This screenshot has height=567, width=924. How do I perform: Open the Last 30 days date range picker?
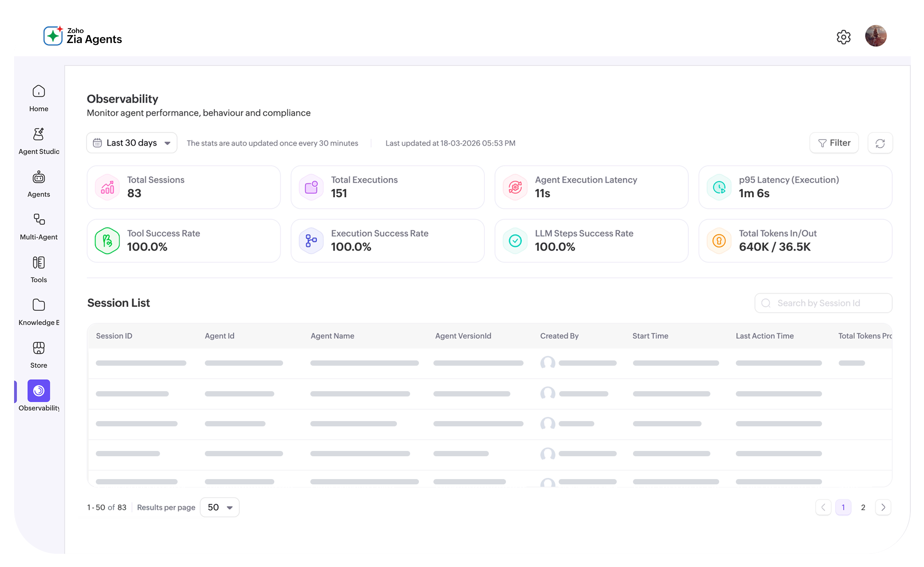pos(131,142)
